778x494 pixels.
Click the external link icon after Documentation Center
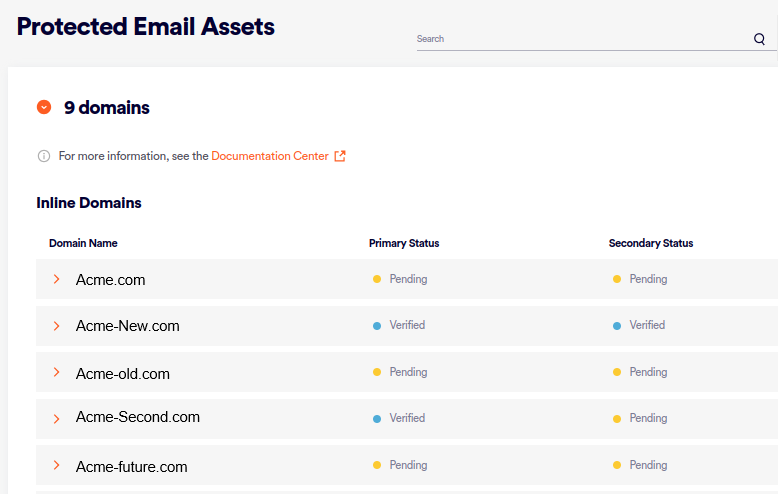(340, 156)
